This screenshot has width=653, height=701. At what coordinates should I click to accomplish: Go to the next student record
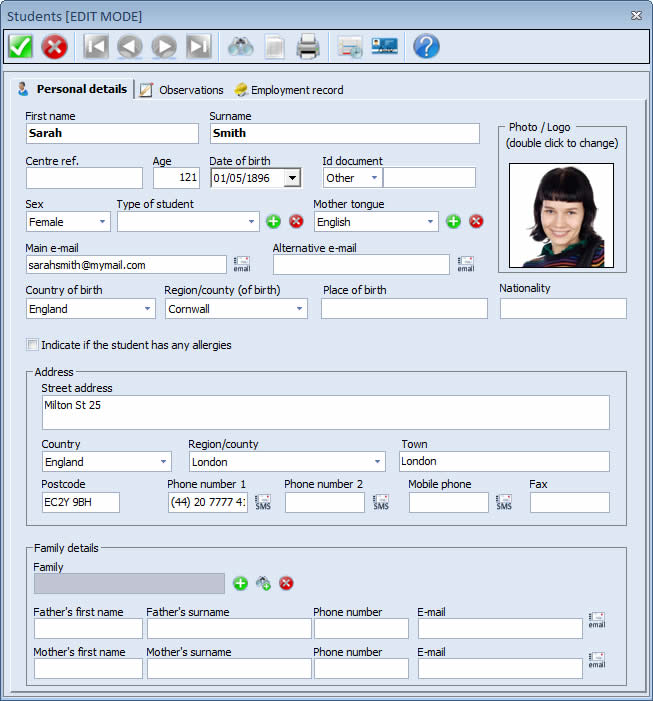click(164, 46)
